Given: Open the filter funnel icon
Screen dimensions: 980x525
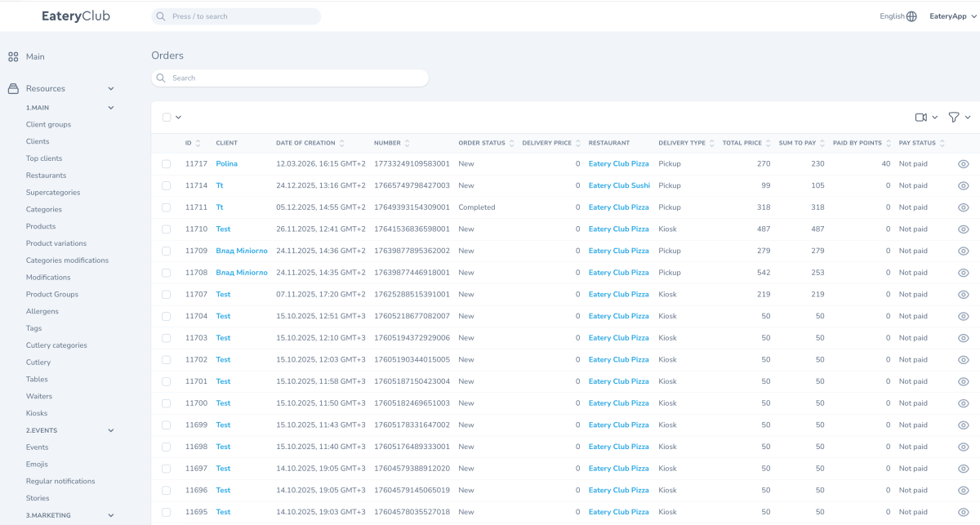Looking at the screenshot, I should point(954,118).
